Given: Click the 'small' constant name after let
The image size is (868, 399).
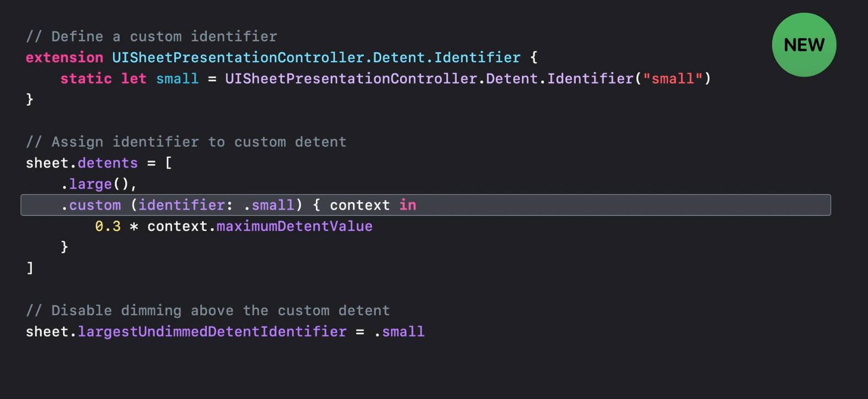Looking at the screenshot, I should 177,78.
